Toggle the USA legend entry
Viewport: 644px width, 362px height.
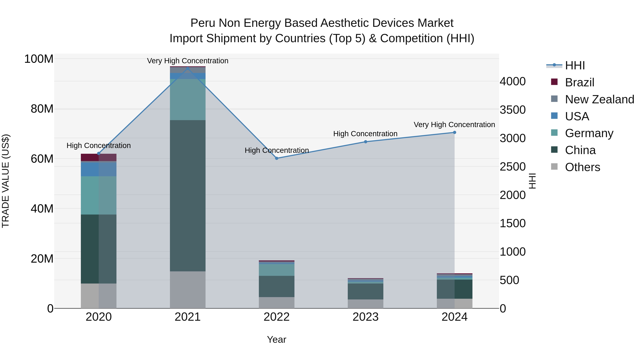coord(570,116)
